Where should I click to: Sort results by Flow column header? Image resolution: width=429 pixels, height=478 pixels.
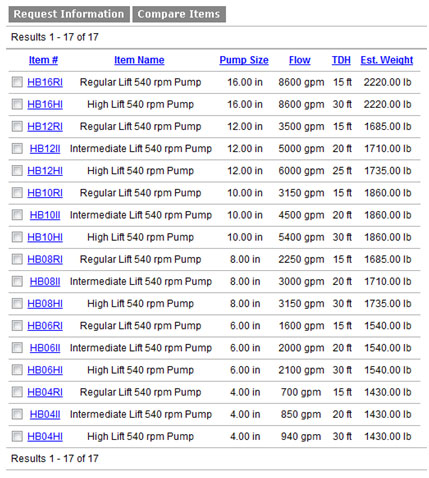300,60
